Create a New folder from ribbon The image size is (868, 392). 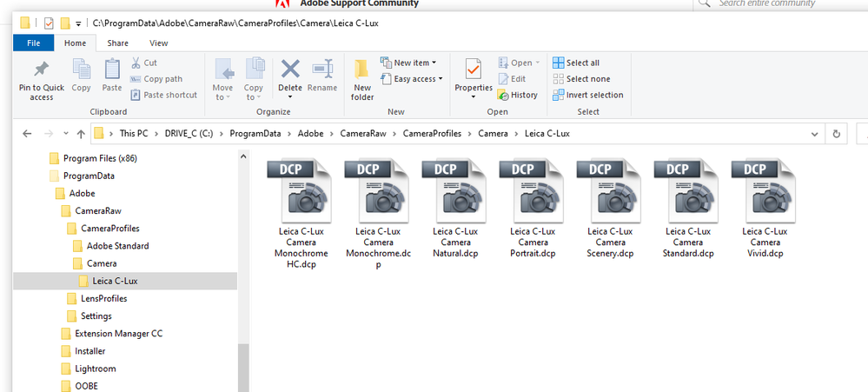click(362, 80)
